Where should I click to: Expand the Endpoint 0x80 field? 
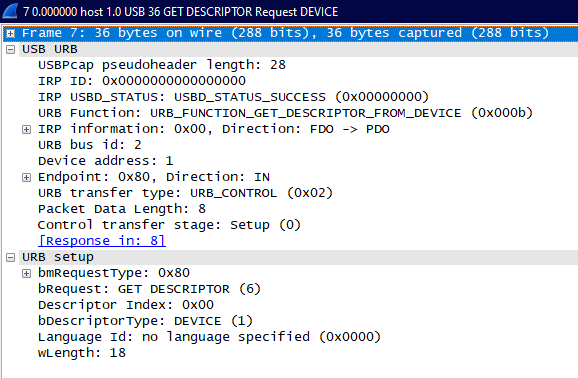(27, 177)
